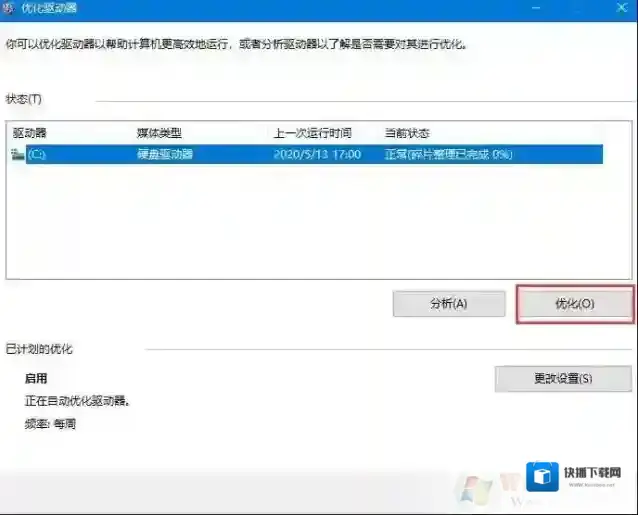638x515 pixels.
Task: Sort by 上一次运行时间 column header
Action: [312, 133]
